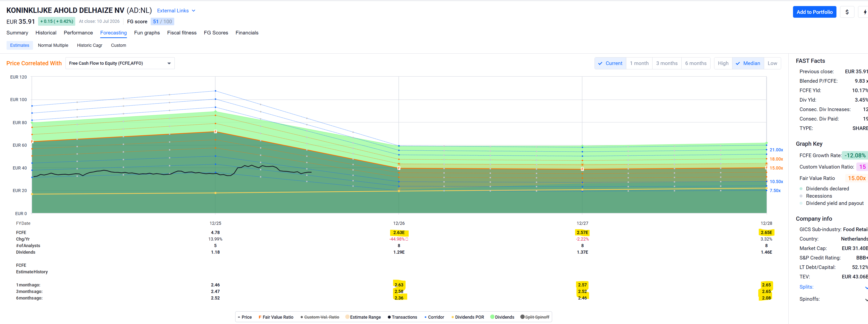Click the Custom Valuation Ratio value field
Image resolution: width=868 pixels, height=324 pixels.
point(862,167)
